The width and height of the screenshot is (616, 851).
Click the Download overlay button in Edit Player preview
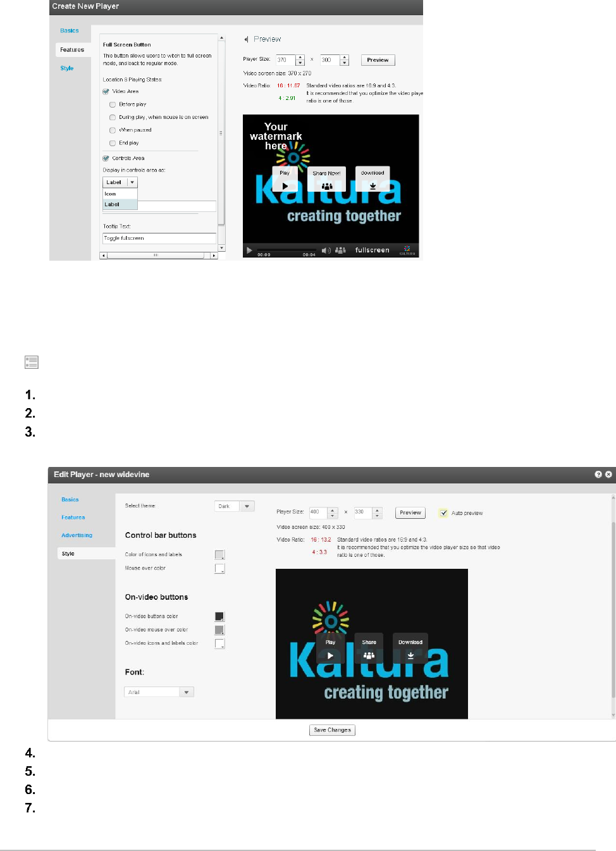(x=410, y=649)
